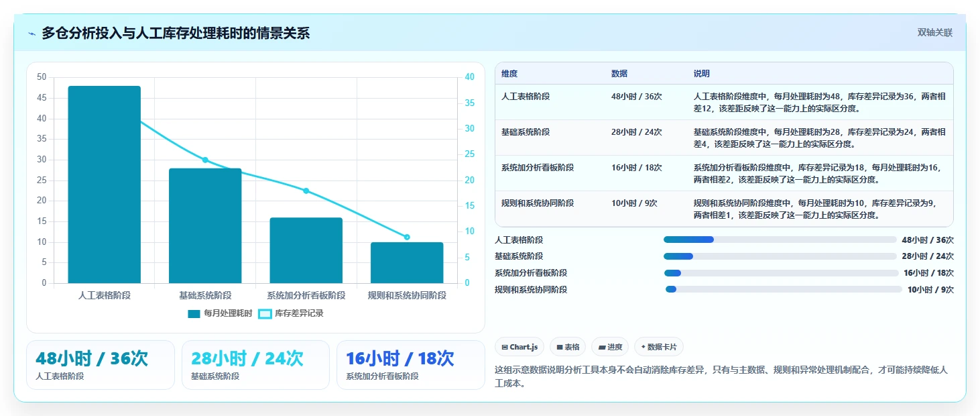Click 规则和系统协同阶段 in the table's 维度 column
The image size is (980, 416).
pos(538,203)
